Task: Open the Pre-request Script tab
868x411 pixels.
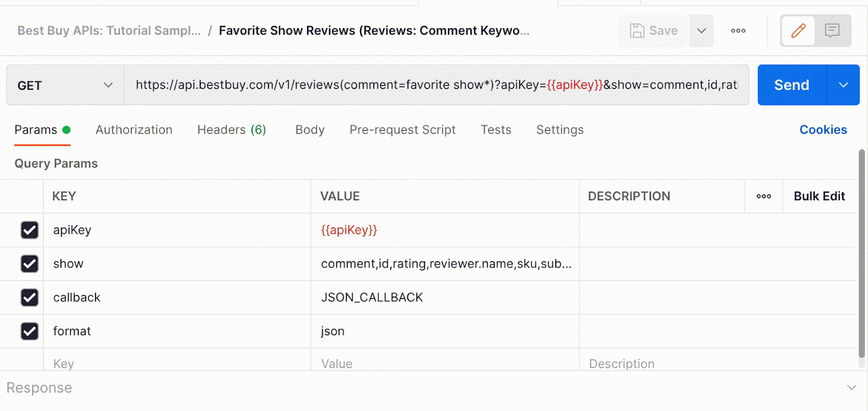Action: (x=403, y=130)
